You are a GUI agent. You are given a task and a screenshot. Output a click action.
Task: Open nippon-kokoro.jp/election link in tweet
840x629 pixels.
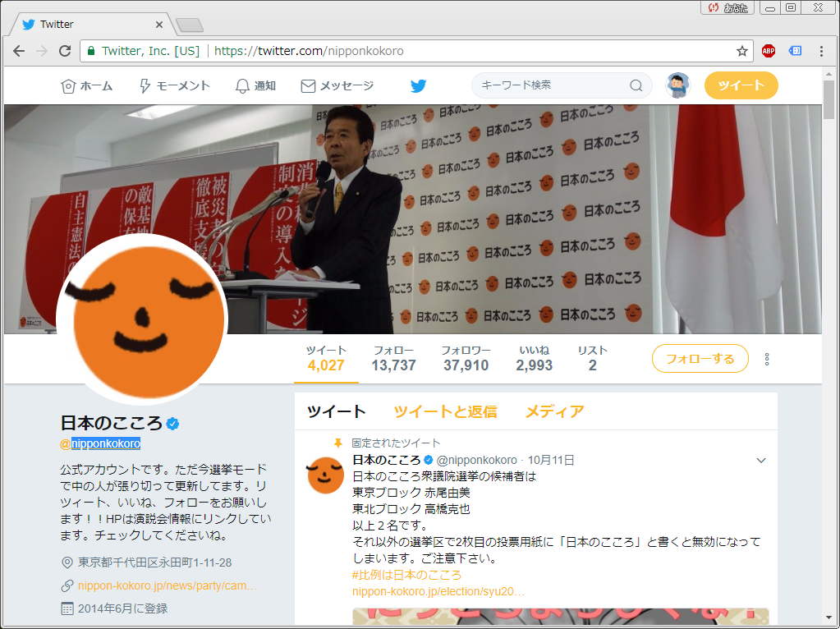pos(438,591)
